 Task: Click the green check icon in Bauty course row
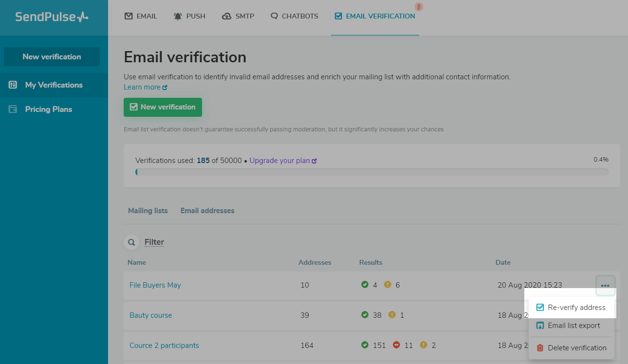click(x=365, y=315)
